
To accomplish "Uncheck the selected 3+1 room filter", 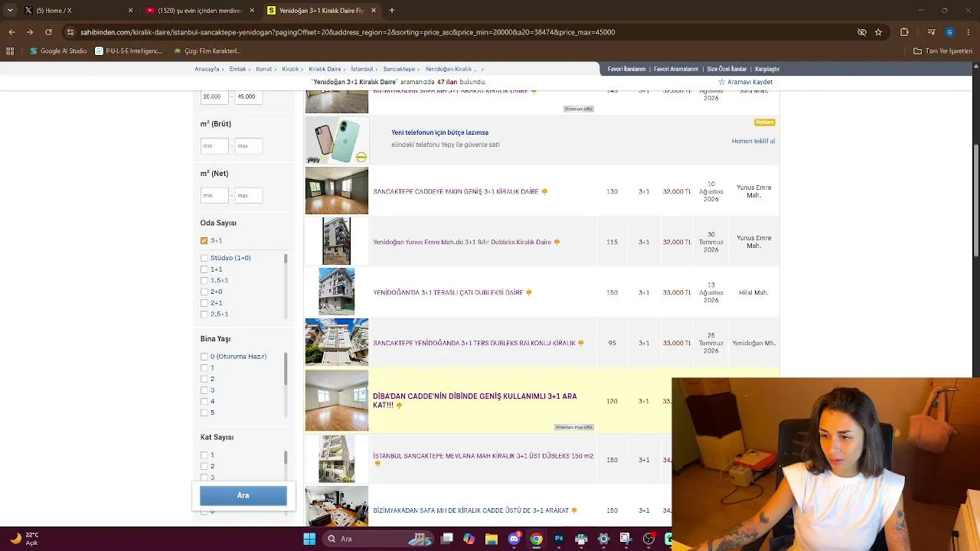I will point(204,240).
